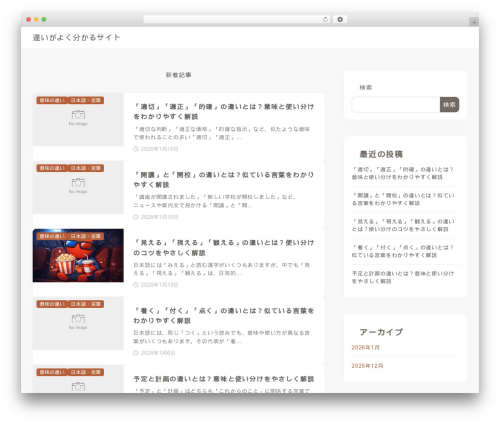This screenshot has height=423, width=500.
Task: Click the browser address bar
Action: [236, 20]
